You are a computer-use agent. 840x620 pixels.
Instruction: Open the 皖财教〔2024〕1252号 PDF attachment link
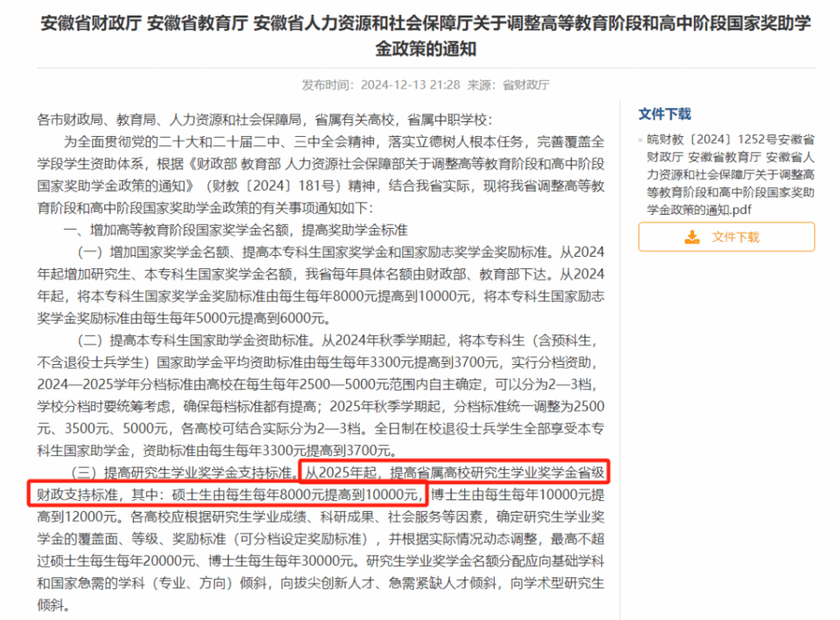click(x=731, y=175)
